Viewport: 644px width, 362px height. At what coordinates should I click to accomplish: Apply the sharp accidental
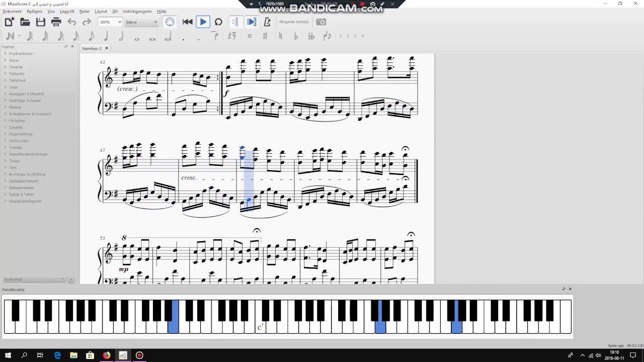click(265, 36)
